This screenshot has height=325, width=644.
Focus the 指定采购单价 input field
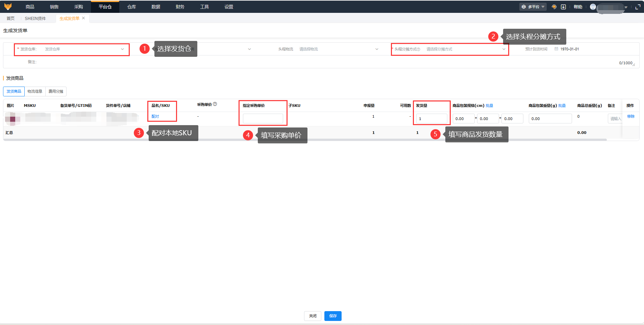[263, 118]
